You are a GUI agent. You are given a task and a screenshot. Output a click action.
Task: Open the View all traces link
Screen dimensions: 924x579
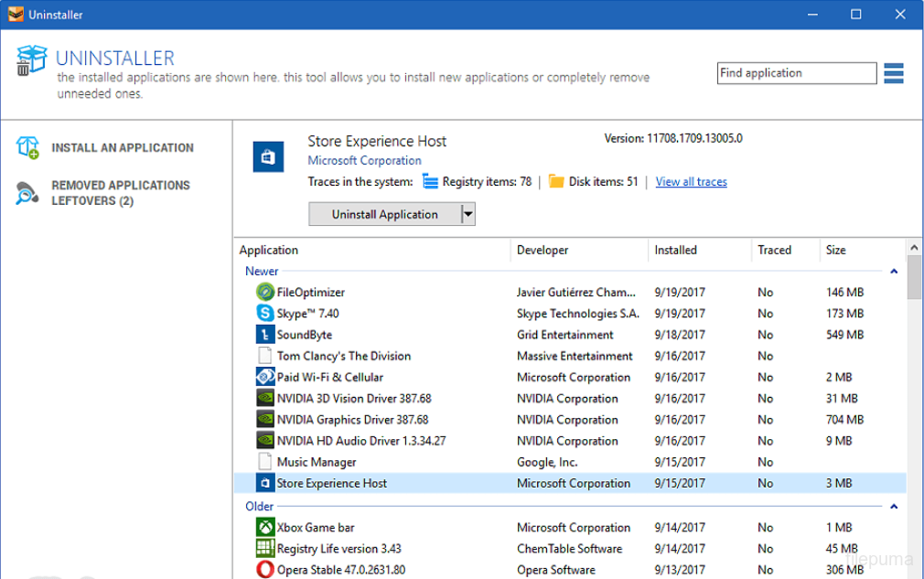(691, 182)
